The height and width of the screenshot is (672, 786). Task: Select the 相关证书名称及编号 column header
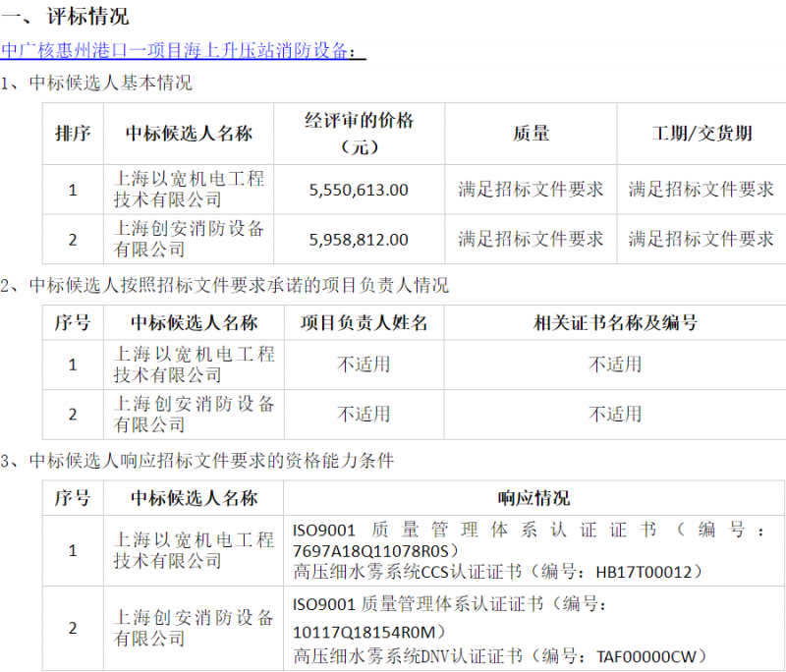point(615,322)
